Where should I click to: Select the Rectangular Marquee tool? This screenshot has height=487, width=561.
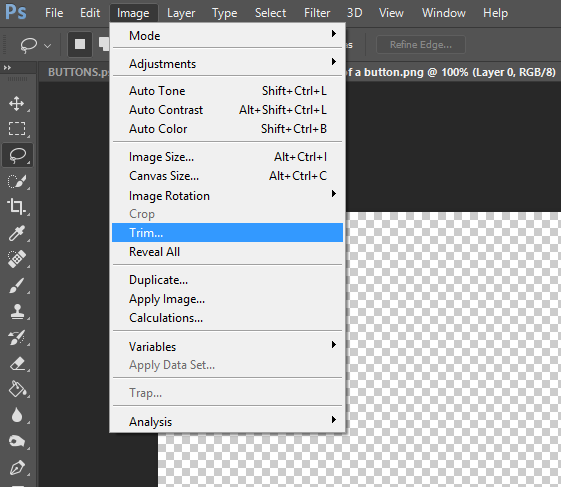click(x=16, y=129)
